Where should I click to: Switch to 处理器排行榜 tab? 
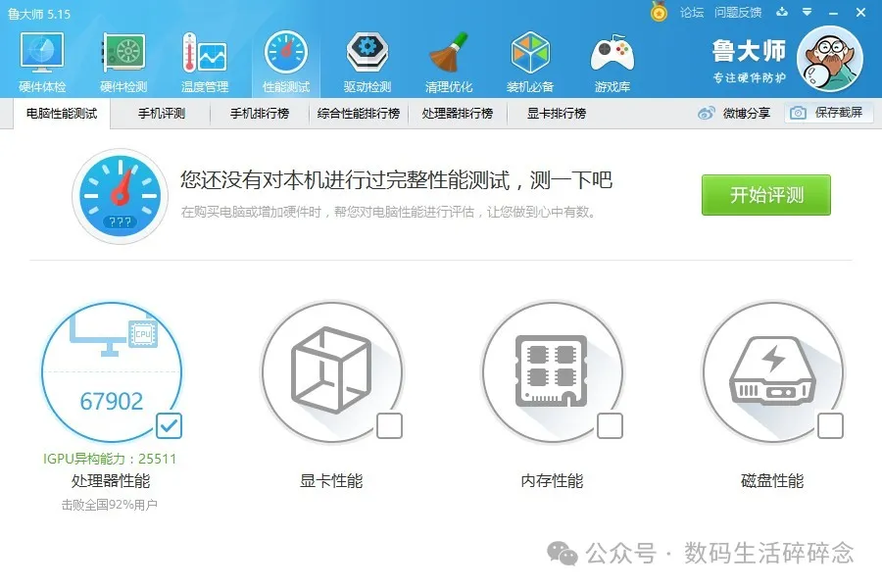[x=458, y=114]
